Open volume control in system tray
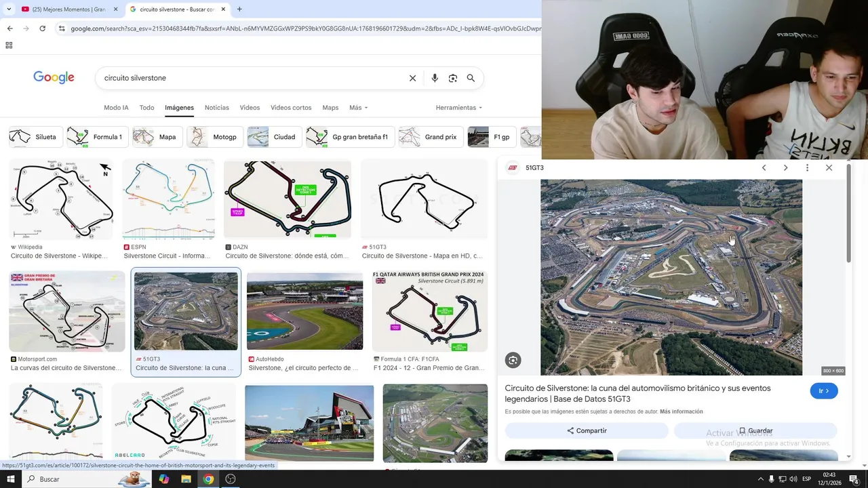This screenshot has height=488, width=868. (x=793, y=479)
